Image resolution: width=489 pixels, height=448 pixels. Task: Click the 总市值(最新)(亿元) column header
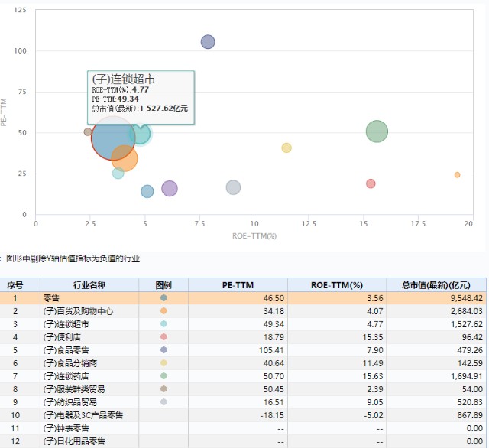pyautogui.click(x=436, y=285)
